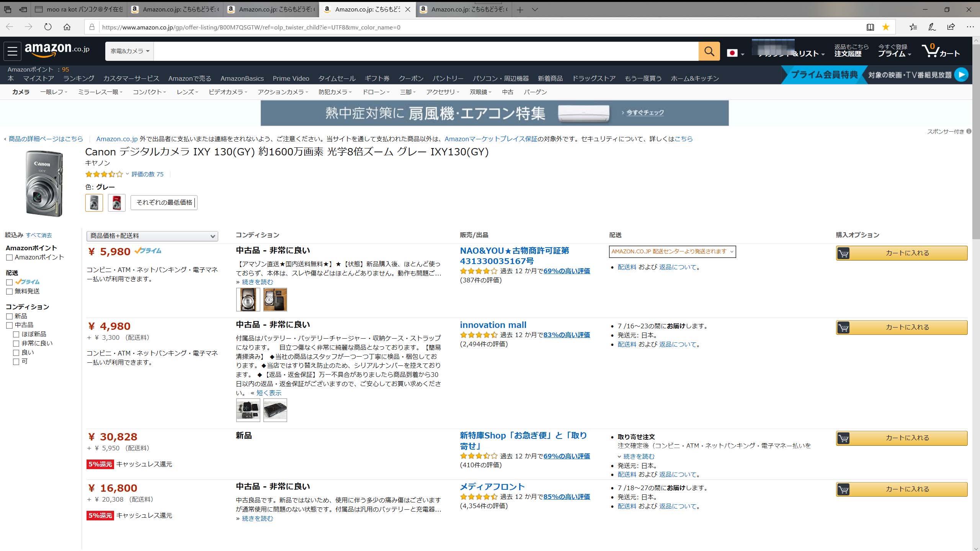Open the cart icon

point(940,51)
